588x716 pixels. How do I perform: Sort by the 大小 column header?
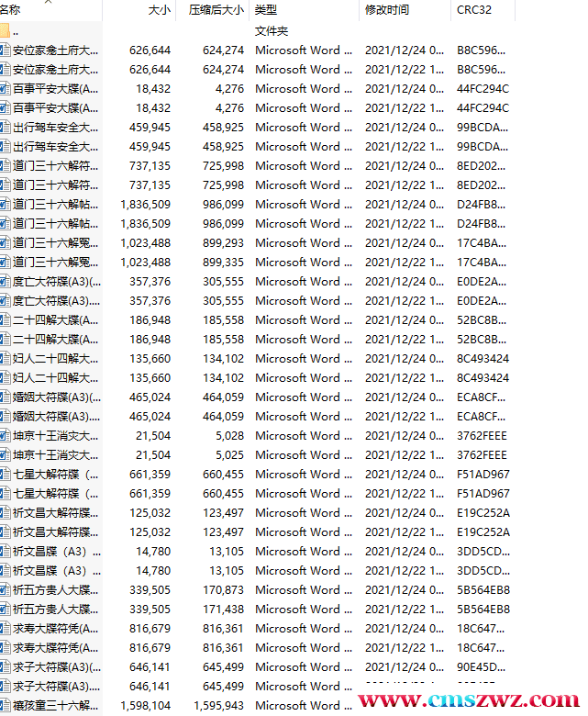160,9
